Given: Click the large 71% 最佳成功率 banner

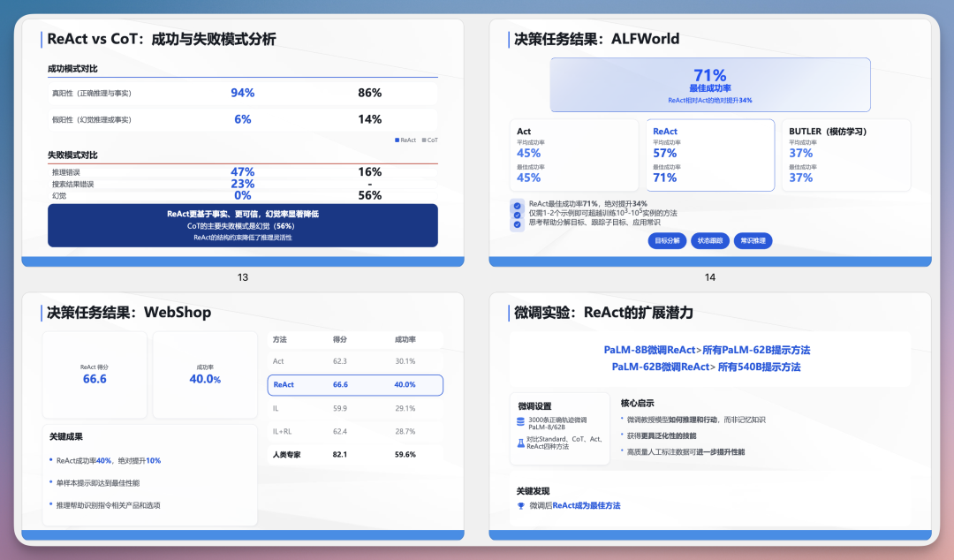Looking at the screenshot, I should pos(710,85).
